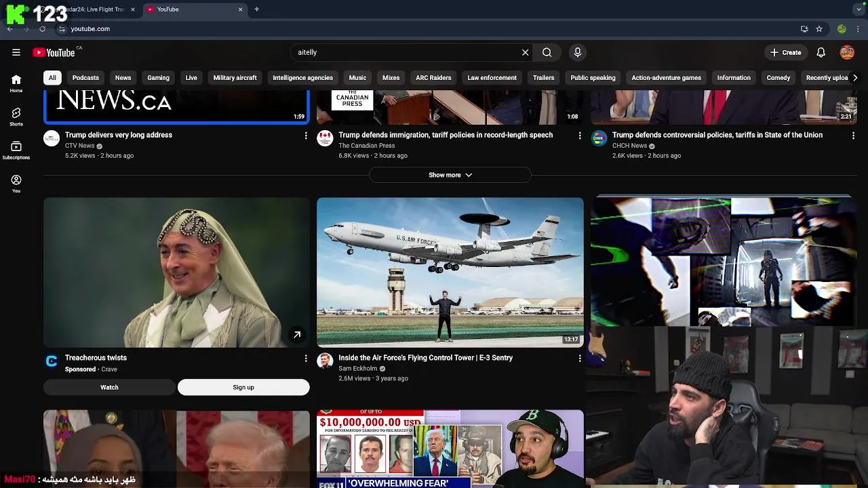Play the E-3 Sentry video thumbnail
The image size is (868, 488).
point(450,272)
